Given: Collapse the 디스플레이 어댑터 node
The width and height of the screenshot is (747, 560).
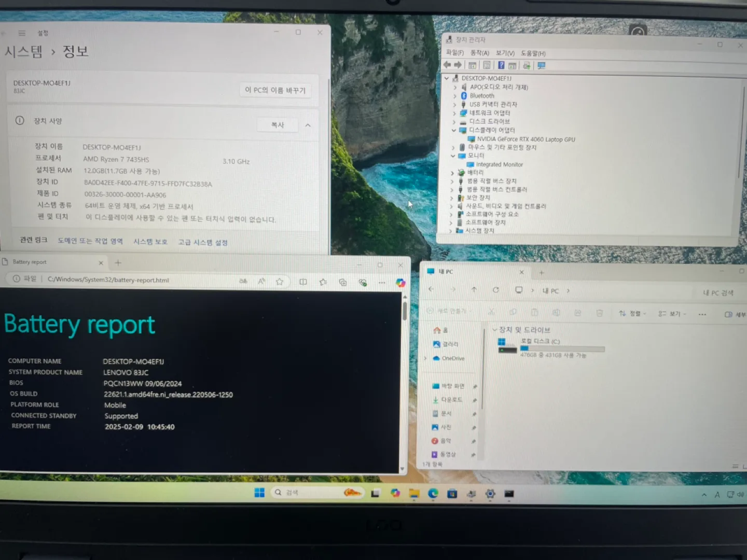Looking at the screenshot, I should pos(454,130).
